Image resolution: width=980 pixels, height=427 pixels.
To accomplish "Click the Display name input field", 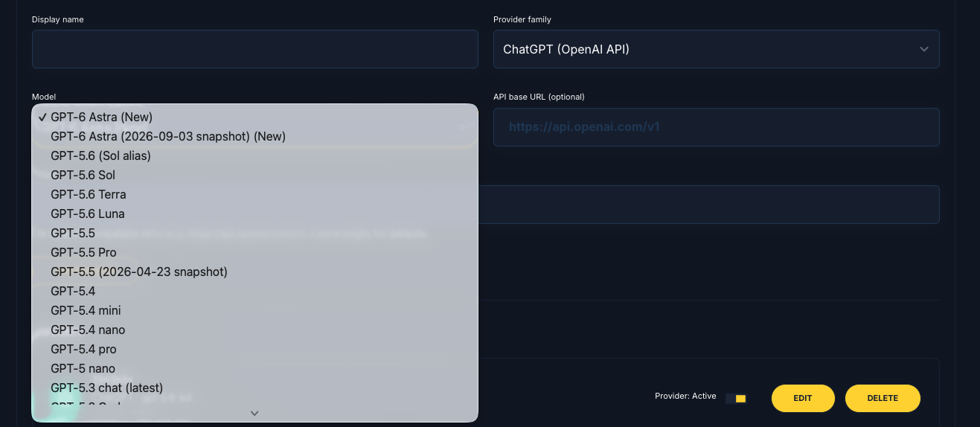I will pyautogui.click(x=254, y=49).
